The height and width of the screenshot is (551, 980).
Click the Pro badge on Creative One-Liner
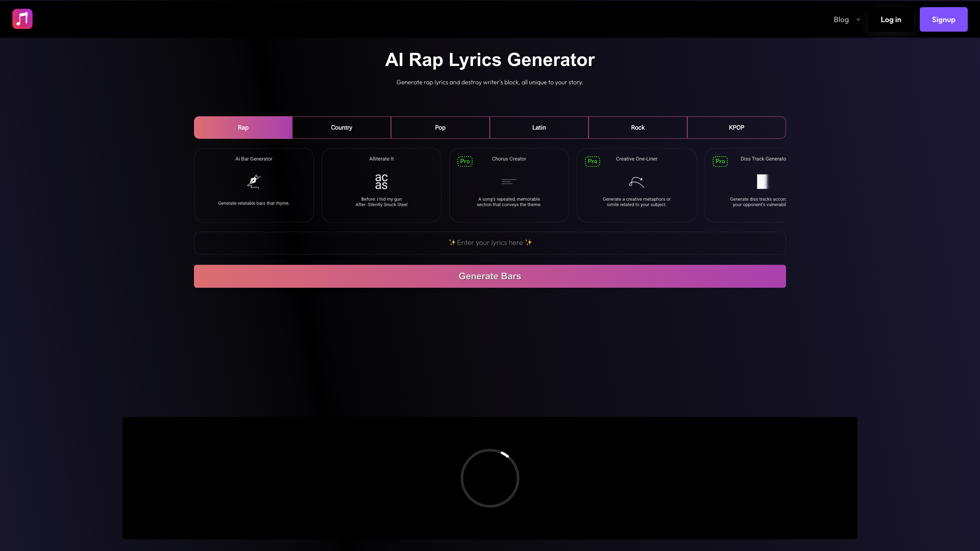[592, 161]
